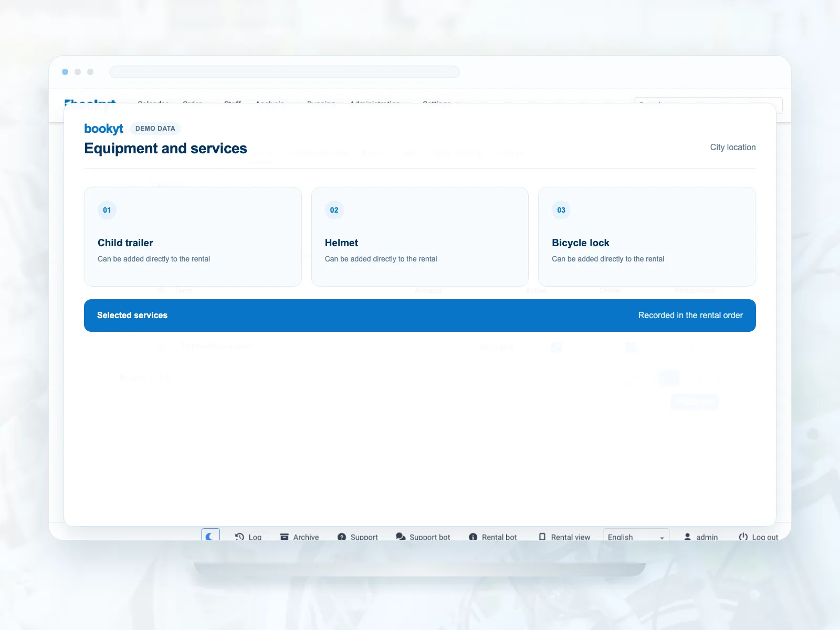Click the 01 number badge

click(x=107, y=210)
